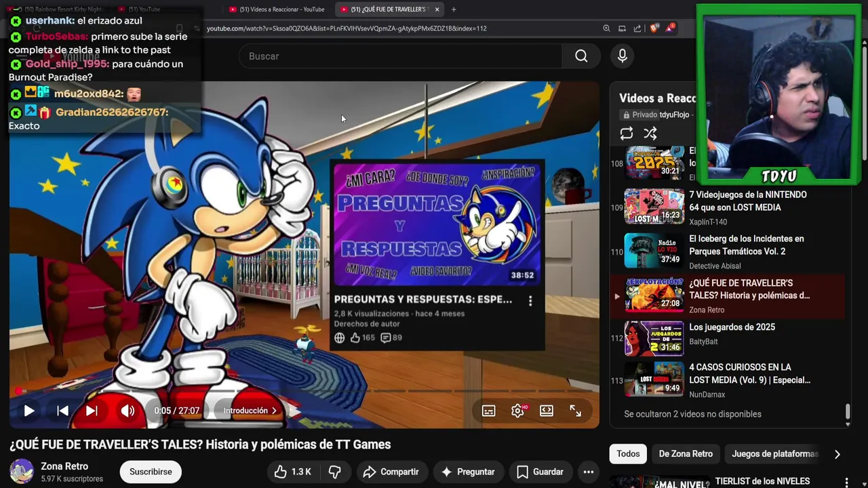This screenshot has height=488, width=868.
Task: Click Videos a Reaccionar playlist title
Action: tap(657, 98)
